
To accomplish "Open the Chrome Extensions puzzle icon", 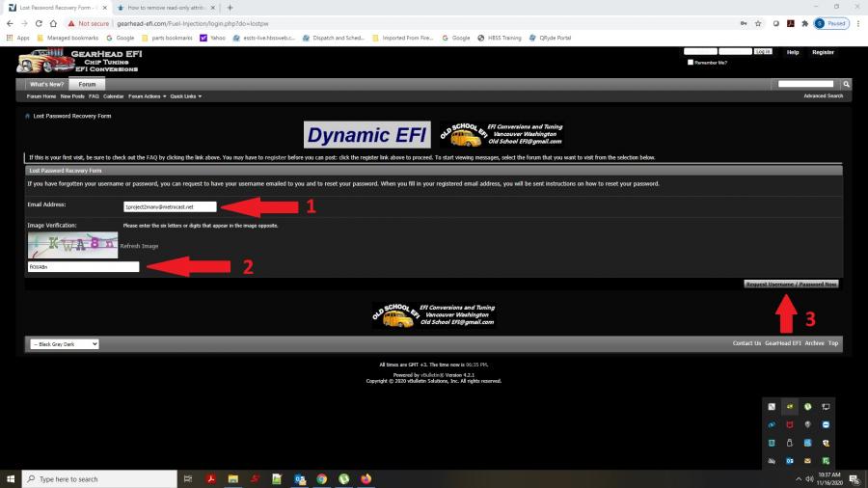I will coord(804,23).
